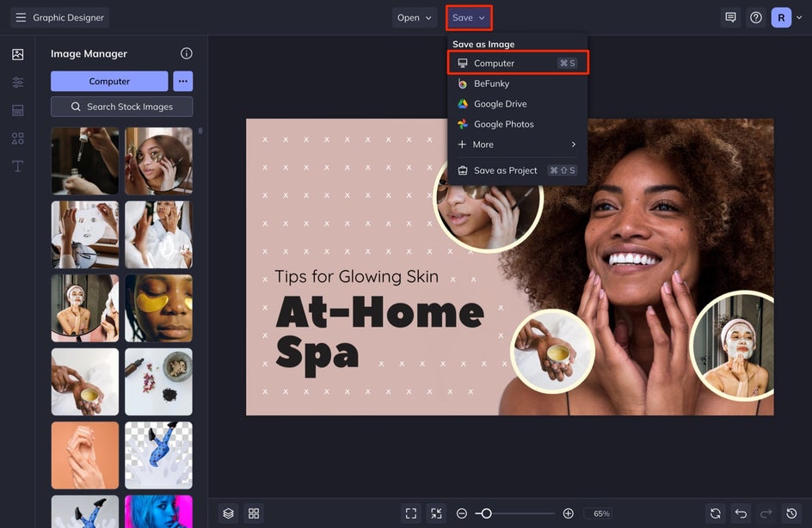Select the orange background hands thumbnail
The height and width of the screenshot is (528, 812).
[x=85, y=455]
